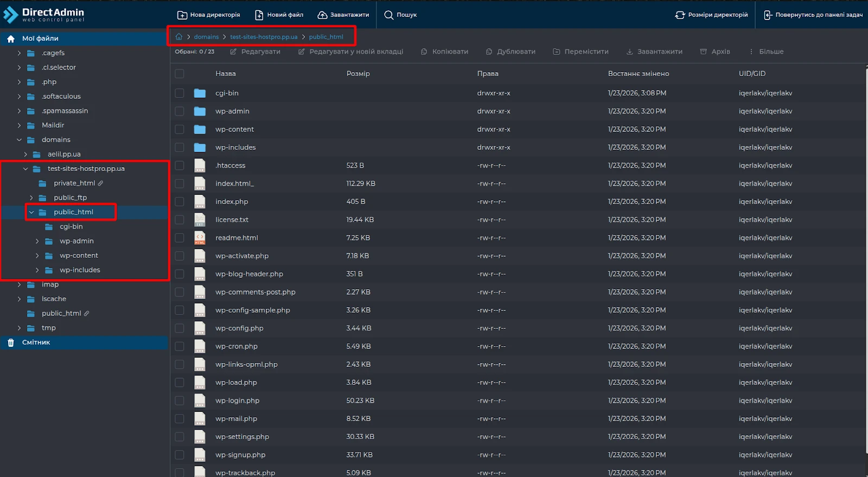Viewport: 868px width, 477px height.
Task: Click the New directory folder icon
Action: (182, 15)
